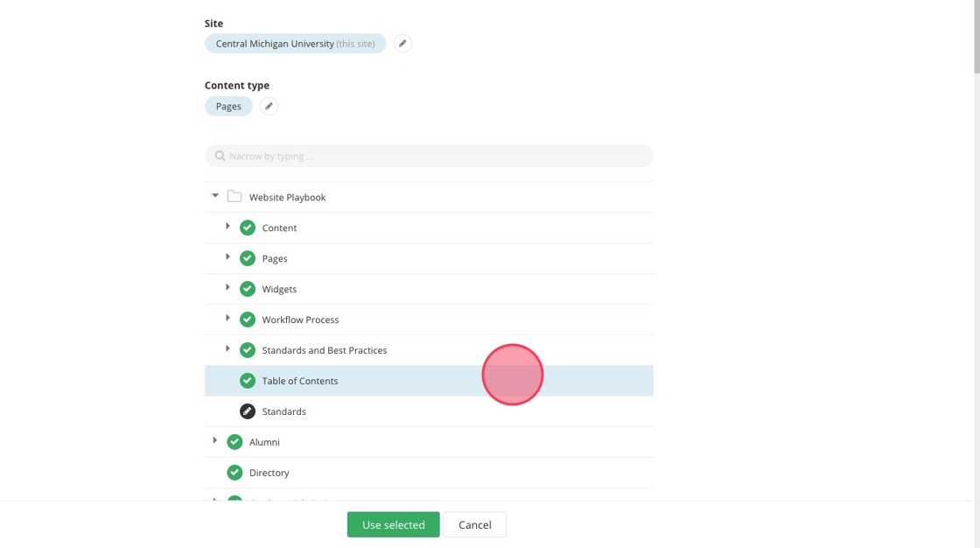Click the Use selected button
Viewport: 980px width, 548px height.
pos(393,524)
